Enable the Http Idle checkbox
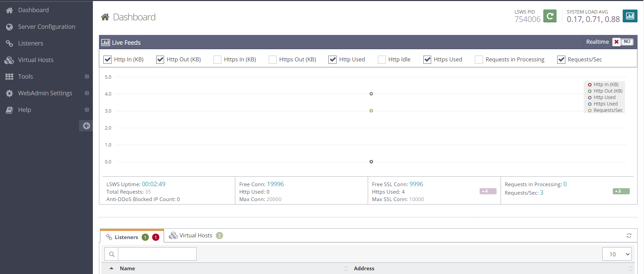 [x=382, y=60]
